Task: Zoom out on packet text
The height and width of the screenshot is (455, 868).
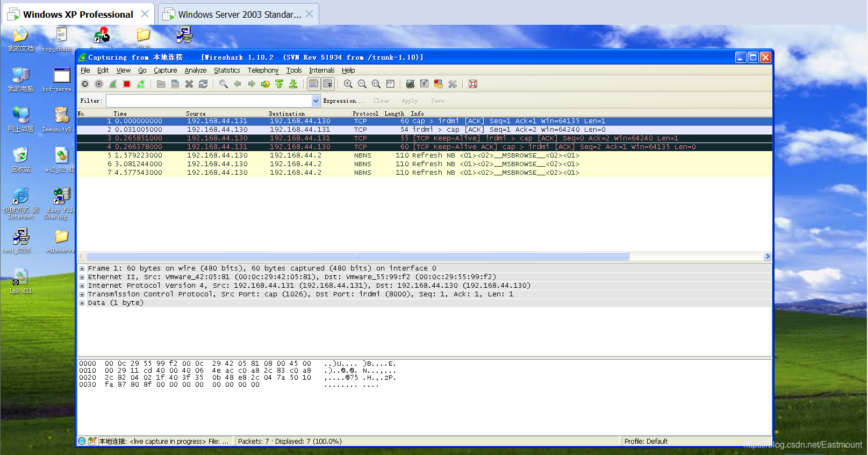Action: point(362,84)
